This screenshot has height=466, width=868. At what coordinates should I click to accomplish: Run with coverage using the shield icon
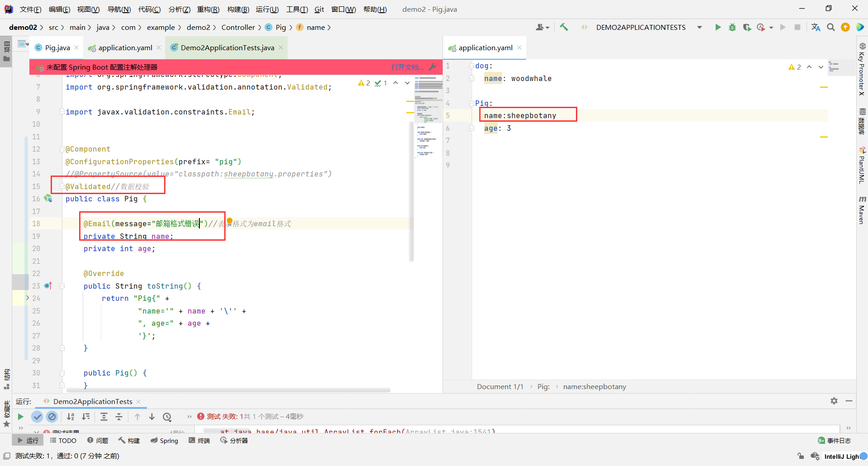(747, 27)
